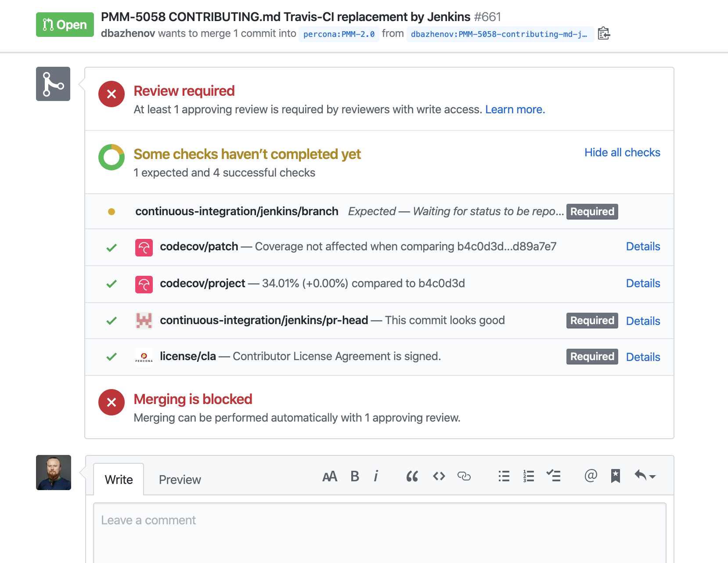Add a link using the chain icon
The height and width of the screenshot is (563, 728).
tap(464, 476)
